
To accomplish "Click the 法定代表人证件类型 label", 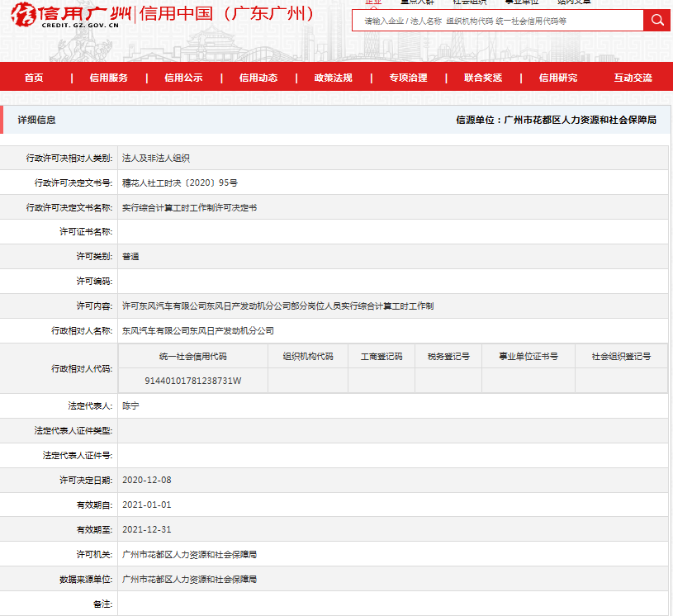I will pyautogui.click(x=73, y=430).
